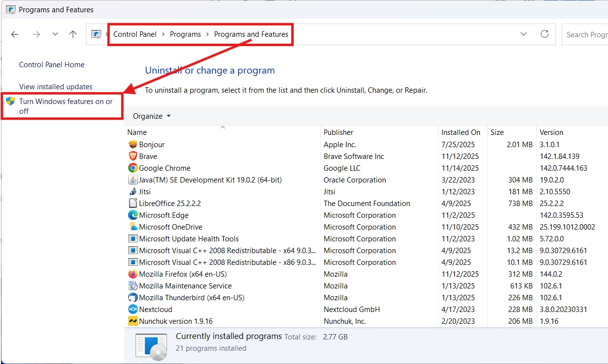Navigate up one level with up arrow
This screenshot has width=608, height=364.
coord(73,34)
